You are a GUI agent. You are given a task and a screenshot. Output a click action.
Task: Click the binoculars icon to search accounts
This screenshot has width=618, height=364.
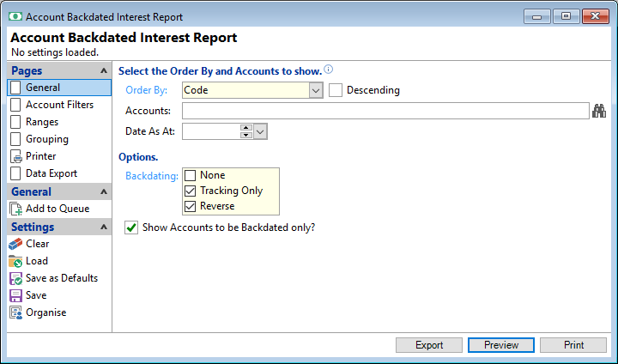click(599, 111)
